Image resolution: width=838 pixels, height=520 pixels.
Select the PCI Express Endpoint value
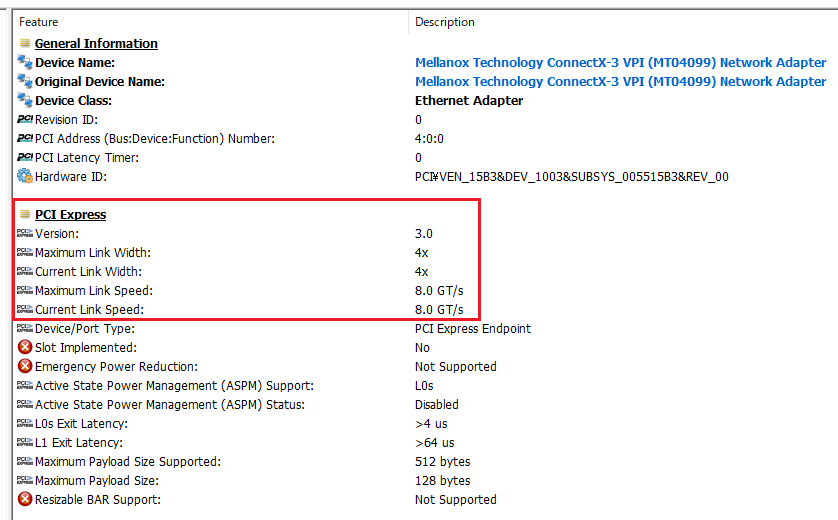(x=473, y=329)
